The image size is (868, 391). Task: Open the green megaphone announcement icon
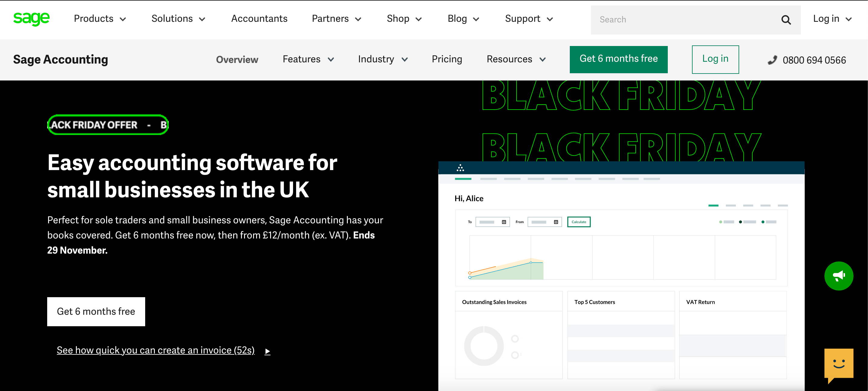coord(839,276)
